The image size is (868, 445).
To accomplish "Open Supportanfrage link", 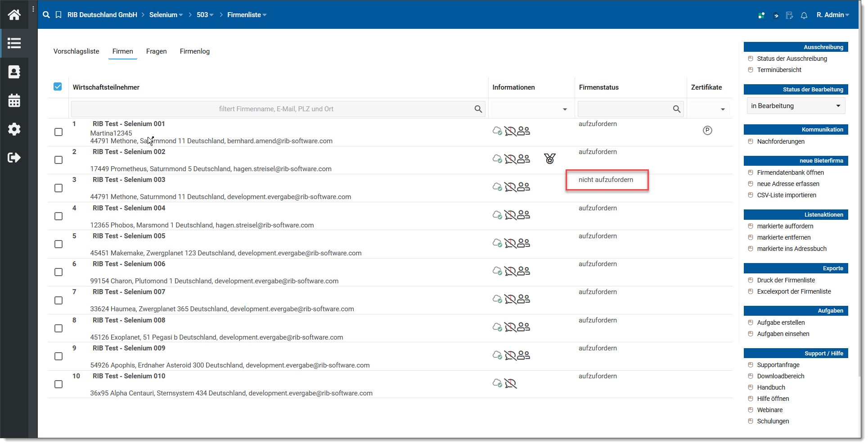I will click(778, 365).
